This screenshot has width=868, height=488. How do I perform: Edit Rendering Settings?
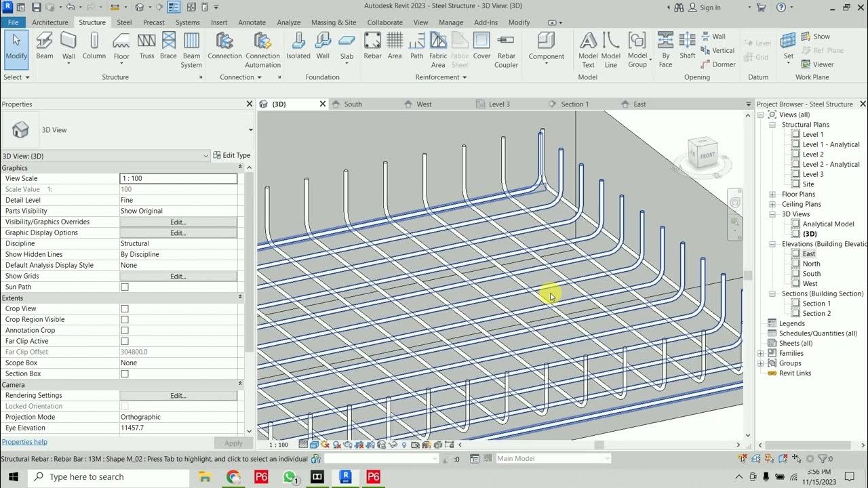178,395
